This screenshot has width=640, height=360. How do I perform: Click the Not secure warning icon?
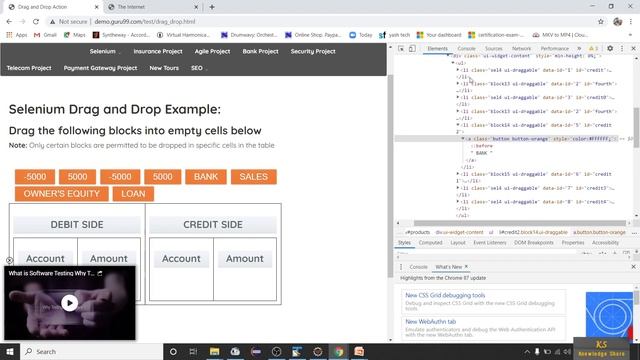tap(52, 21)
